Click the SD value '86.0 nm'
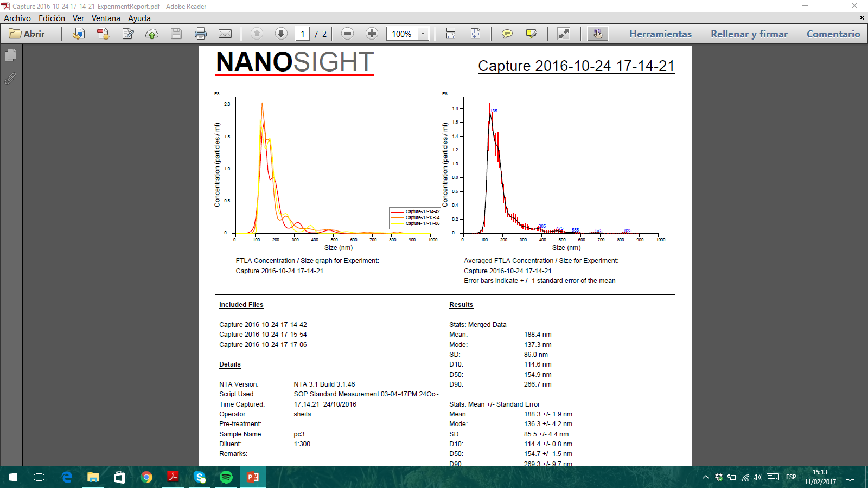Viewport: 868px width, 488px height. 536,355
